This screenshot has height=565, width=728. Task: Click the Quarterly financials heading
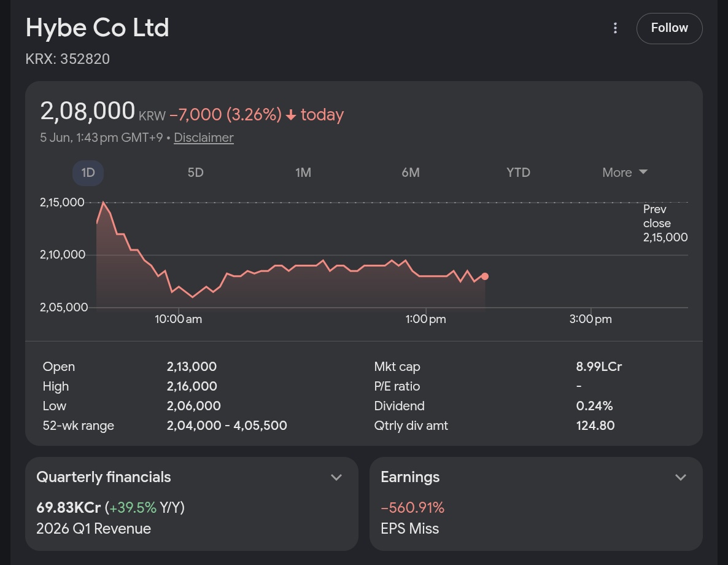pos(104,477)
